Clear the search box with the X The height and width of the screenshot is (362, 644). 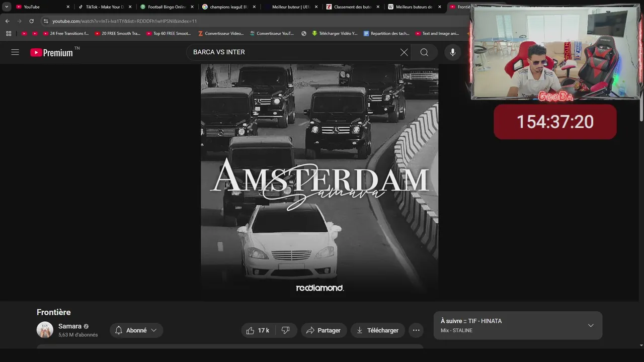coord(404,52)
